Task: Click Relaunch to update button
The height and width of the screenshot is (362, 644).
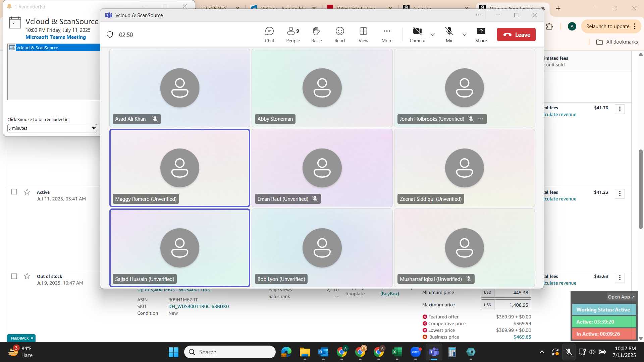Action: tap(607, 26)
